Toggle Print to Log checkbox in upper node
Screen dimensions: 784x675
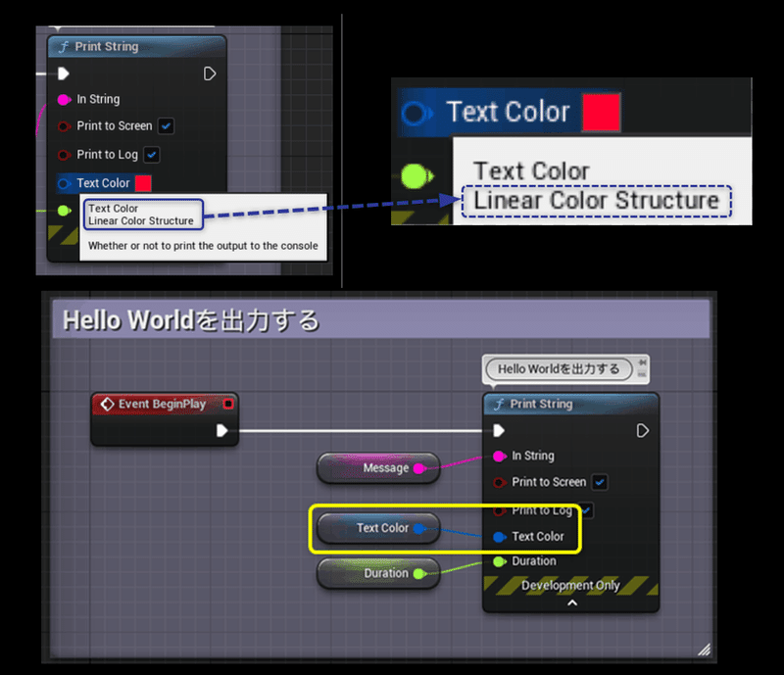click(152, 155)
